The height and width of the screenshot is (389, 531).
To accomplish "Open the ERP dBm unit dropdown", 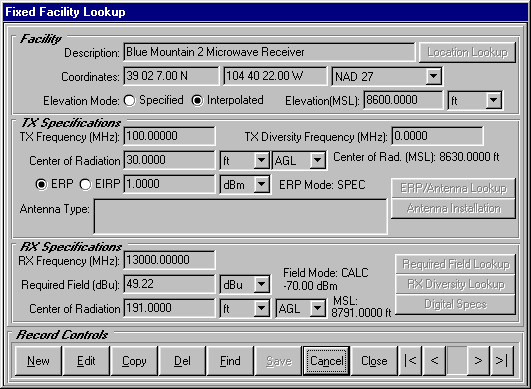I will coord(261,185).
